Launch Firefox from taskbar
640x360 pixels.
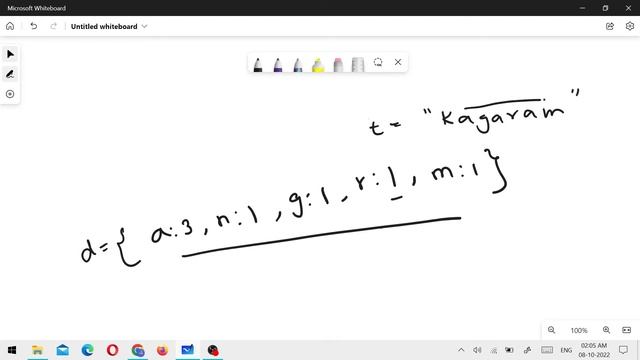(x=162, y=350)
